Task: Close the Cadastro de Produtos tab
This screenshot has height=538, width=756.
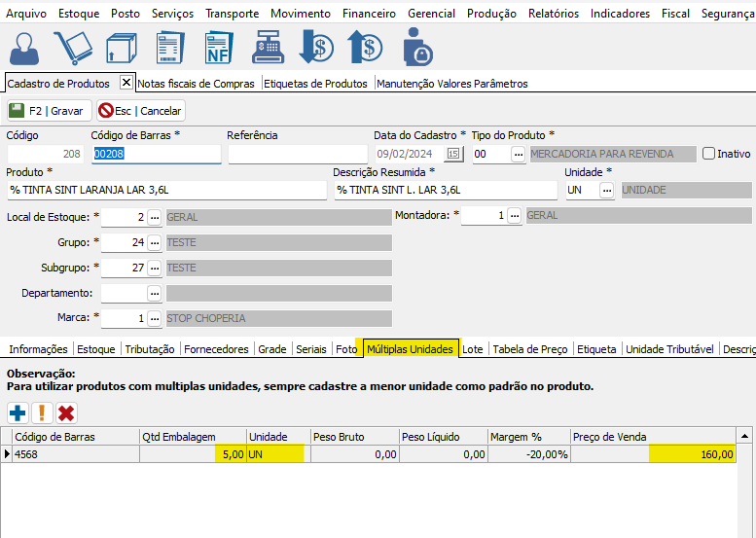Action: (x=126, y=83)
